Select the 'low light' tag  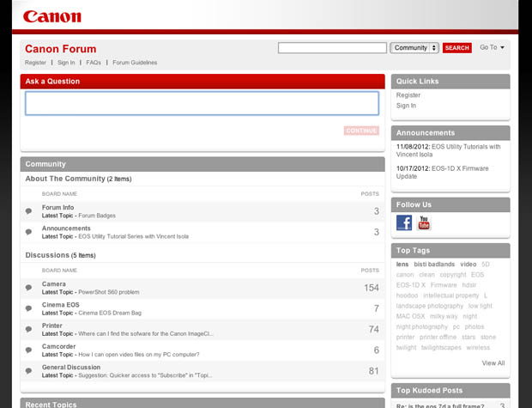click(x=481, y=306)
